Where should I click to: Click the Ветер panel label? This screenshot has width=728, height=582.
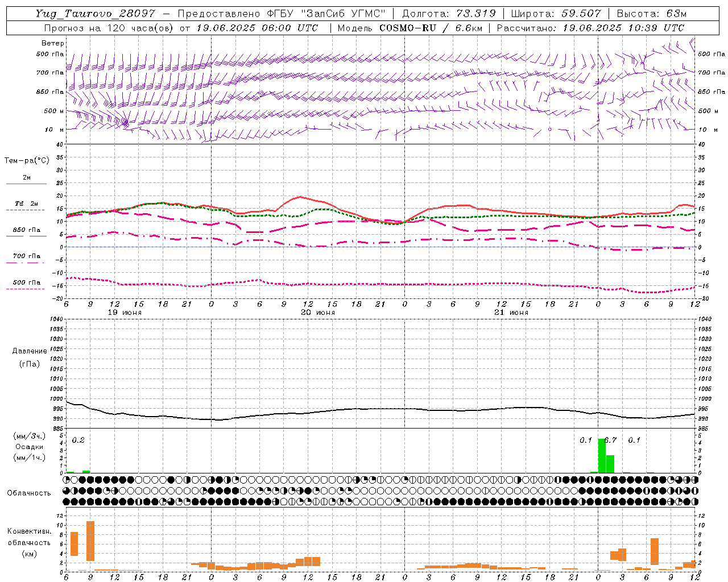click(53, 43)
